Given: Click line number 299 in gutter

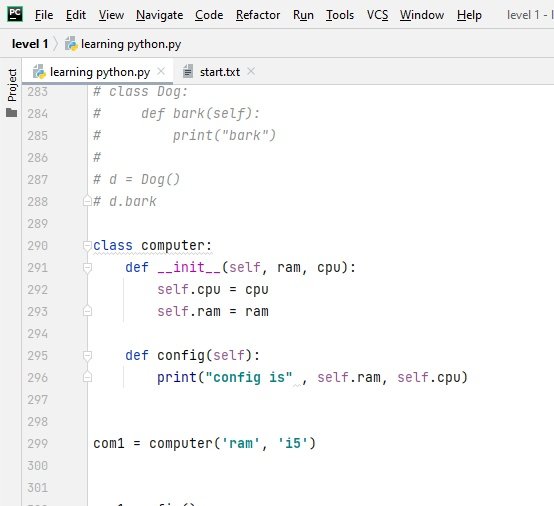Looking at the screenshot, I should click(x=37, y=443).
